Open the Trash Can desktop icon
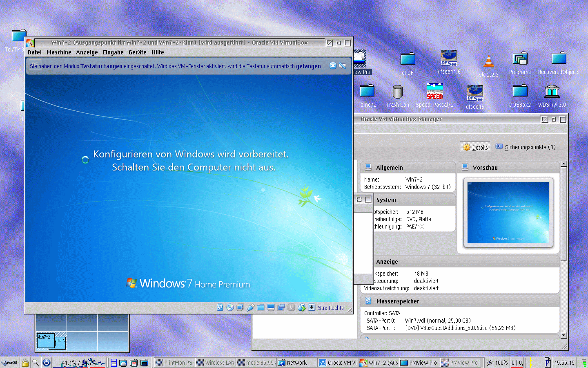The width and height of the screenshot is (588, 368). 397,96
